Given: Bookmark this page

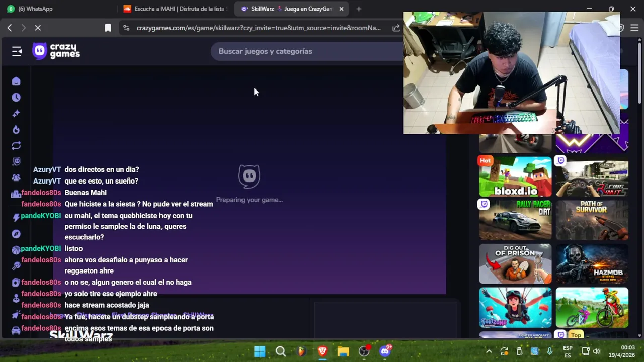Looking at the screenshot, I should click(x=108, y=28).
